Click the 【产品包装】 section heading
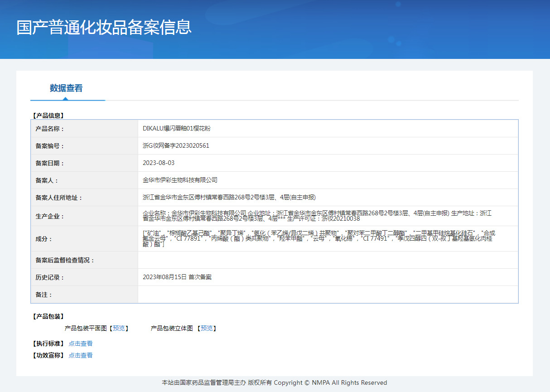The height and width of the screenshot is (392, 550). 48,316
